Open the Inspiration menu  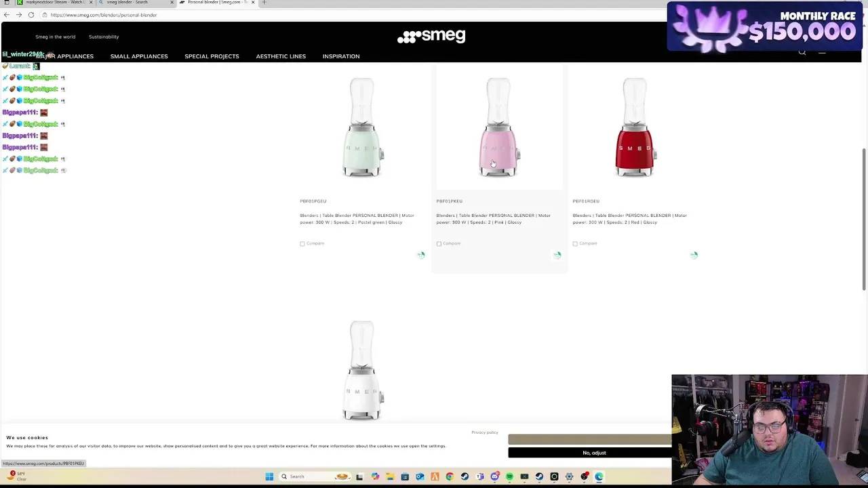coord(341,56)
